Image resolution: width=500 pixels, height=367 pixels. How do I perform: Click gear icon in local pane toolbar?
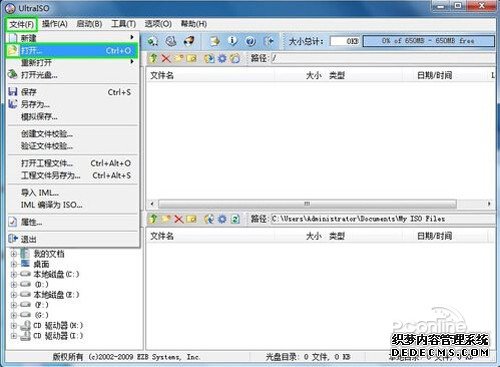pos(222,219)
